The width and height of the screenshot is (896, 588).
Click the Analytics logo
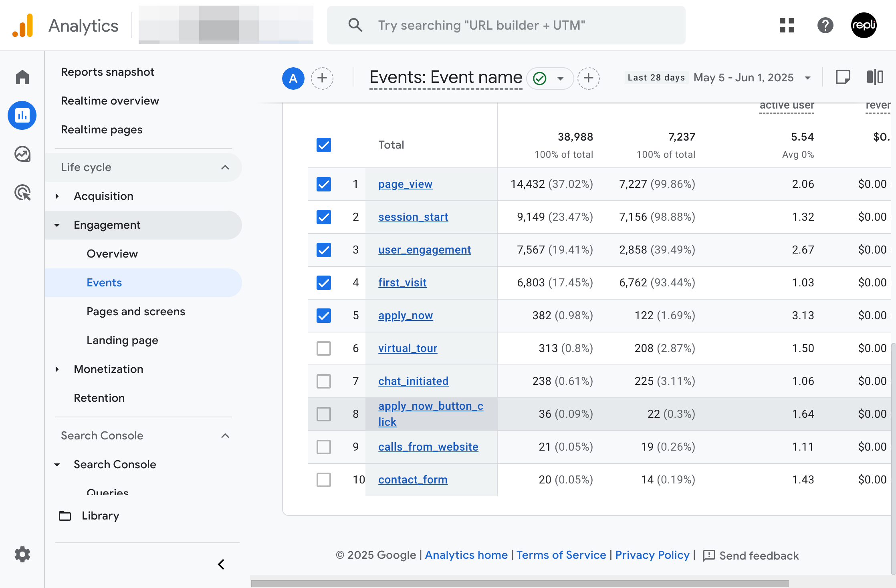point(22,25)
